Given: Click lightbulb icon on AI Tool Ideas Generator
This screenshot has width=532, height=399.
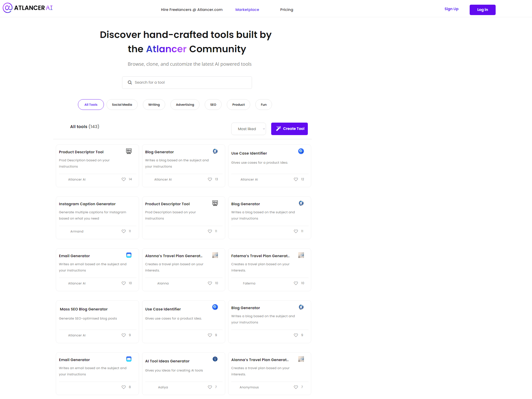Looking at the screenshot, I should pyautogui.click(x=215, y=359).
